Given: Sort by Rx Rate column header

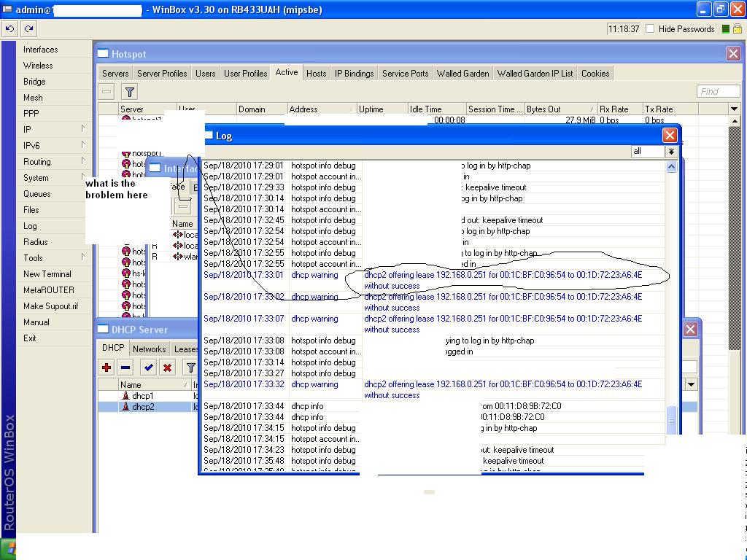Looking at the screenshot, I should (620, 109).
